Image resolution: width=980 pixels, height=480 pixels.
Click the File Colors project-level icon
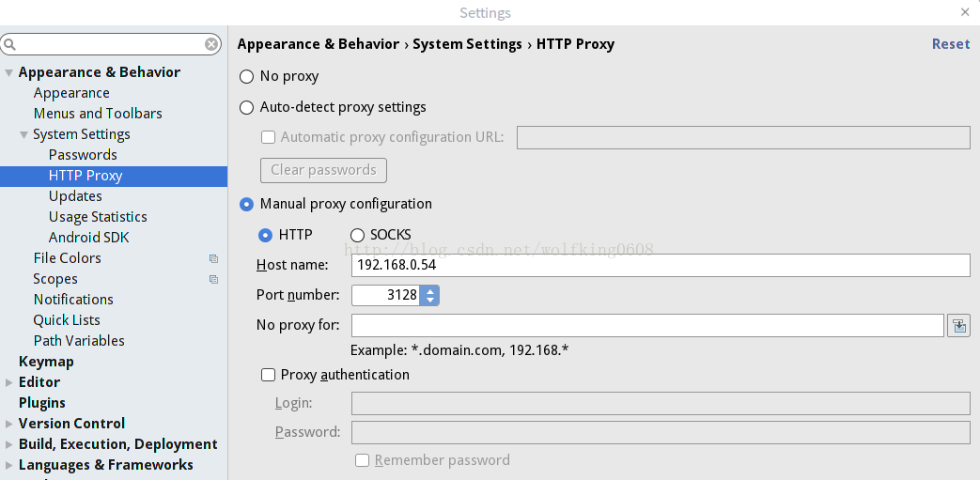pyautogui.click(x=213, y=258)
